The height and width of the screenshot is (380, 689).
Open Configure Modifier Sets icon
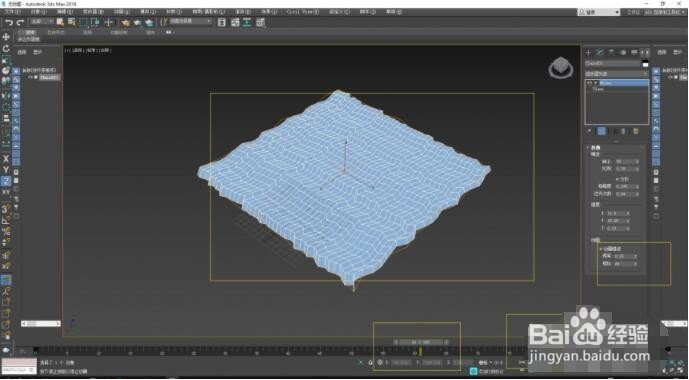click(635, 131)
